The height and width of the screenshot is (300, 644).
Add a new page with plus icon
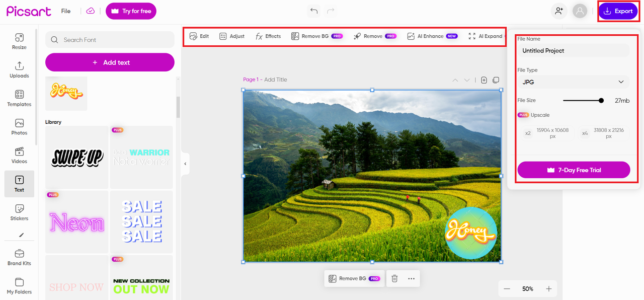coord(484,80)
